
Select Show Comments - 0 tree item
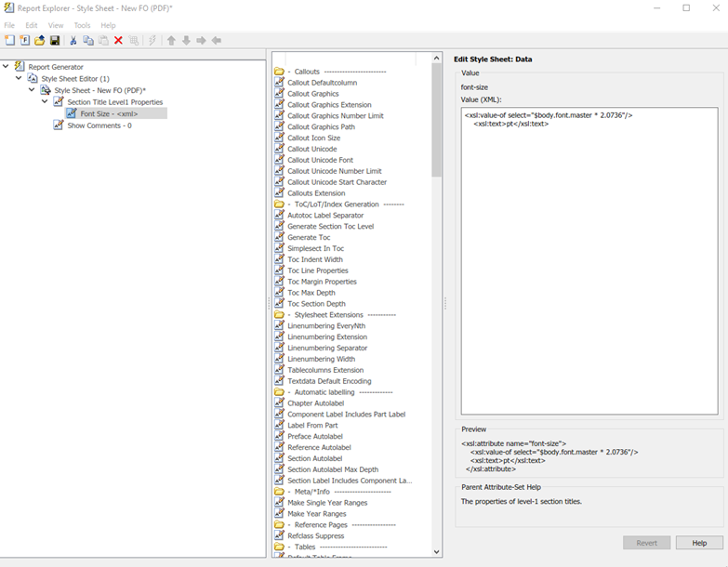coord(99,125)
